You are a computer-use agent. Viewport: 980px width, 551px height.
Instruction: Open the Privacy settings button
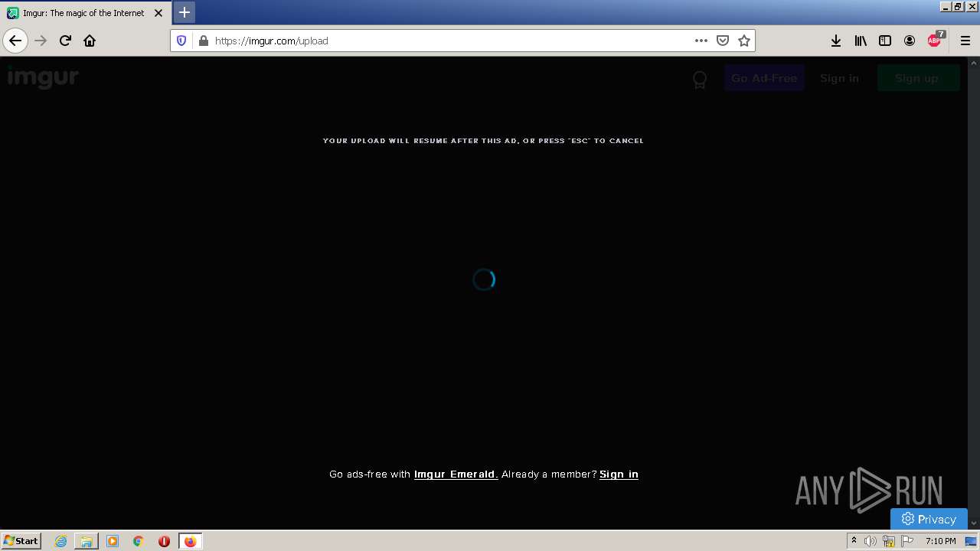tap(929, 519)
